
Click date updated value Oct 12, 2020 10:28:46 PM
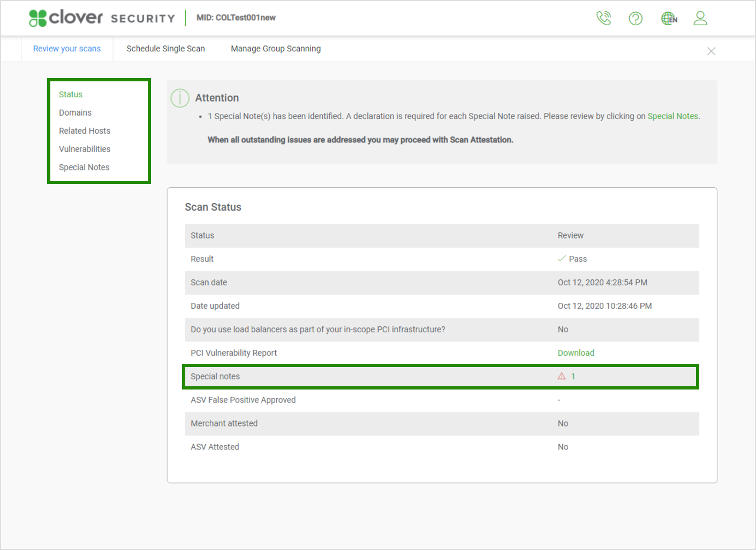(x=604, y=305)
